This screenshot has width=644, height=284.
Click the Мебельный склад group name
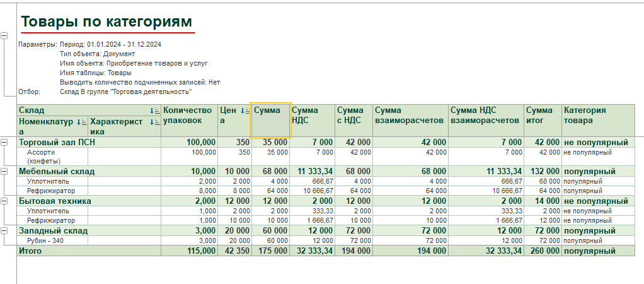click(57, 172)
